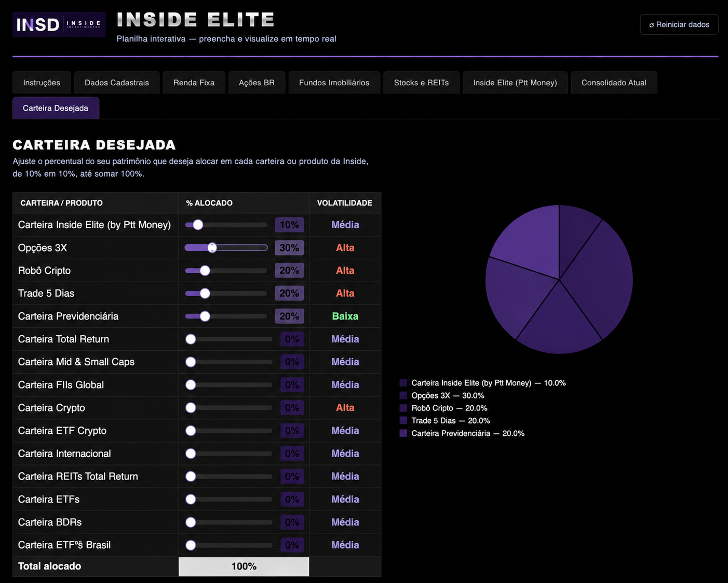Click the Robô Cripto legend color swatch
The image size is (728, 583).
pyautogui.click(x=403, y=408)
